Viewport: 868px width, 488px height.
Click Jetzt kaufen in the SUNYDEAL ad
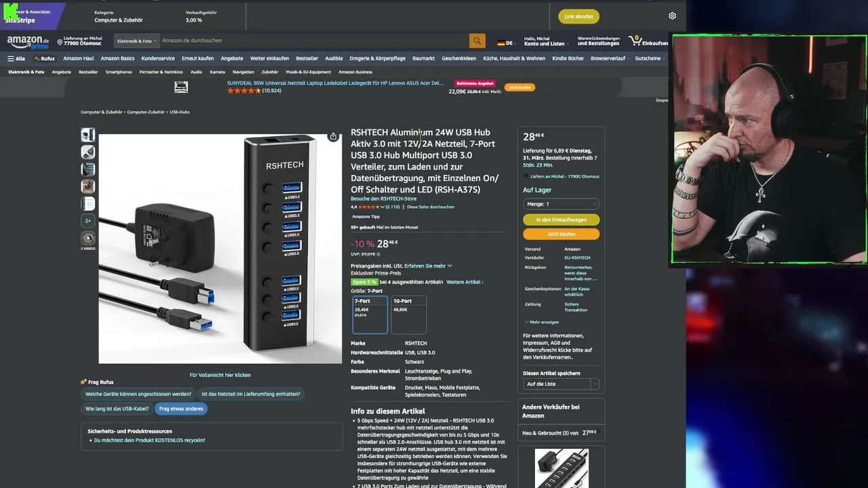tap(520, 87)
